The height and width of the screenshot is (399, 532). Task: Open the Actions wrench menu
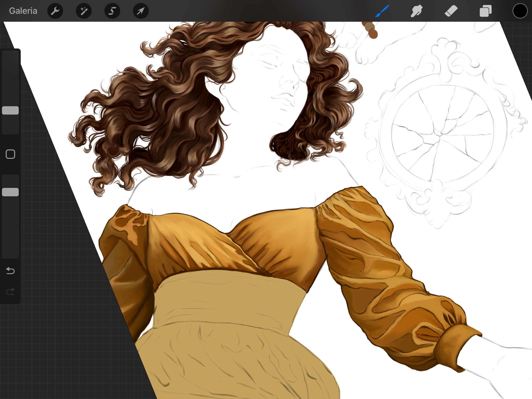point(55,11)
